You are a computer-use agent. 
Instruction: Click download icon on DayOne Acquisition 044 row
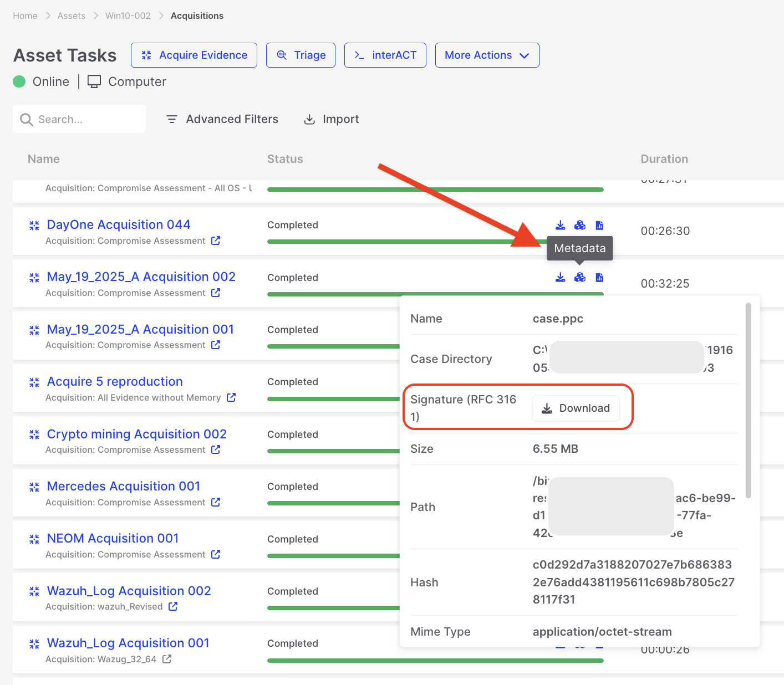coord(561,225)
